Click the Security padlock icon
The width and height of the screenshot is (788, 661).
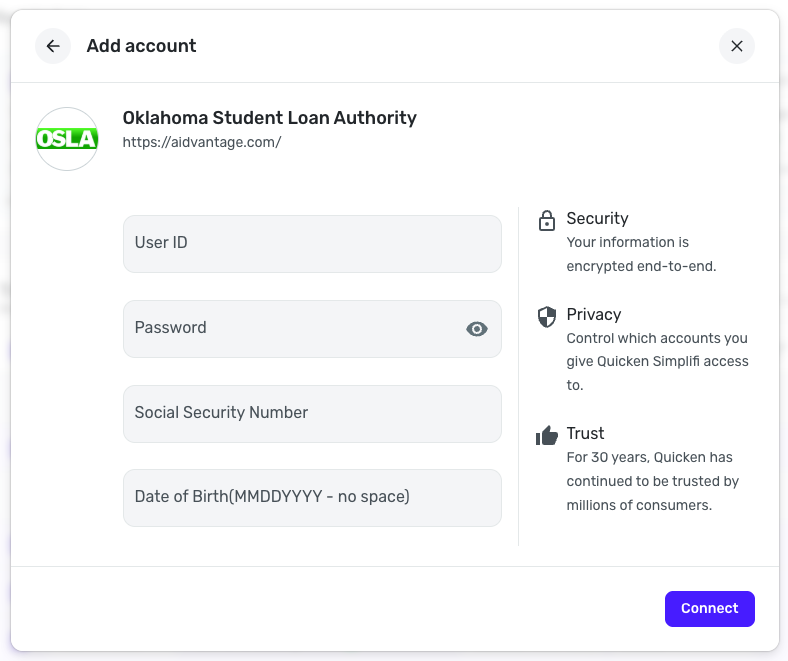547,221
